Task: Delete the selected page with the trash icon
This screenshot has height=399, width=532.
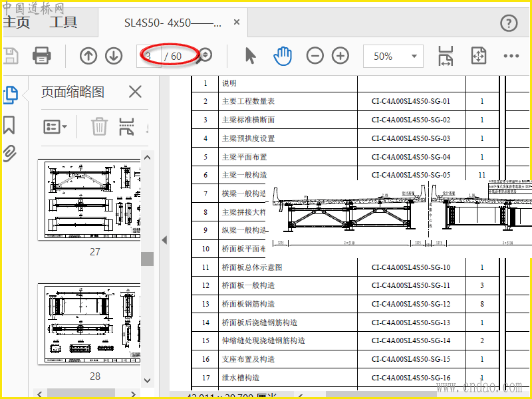Action: pyautogui.click(x=99, y=126)
